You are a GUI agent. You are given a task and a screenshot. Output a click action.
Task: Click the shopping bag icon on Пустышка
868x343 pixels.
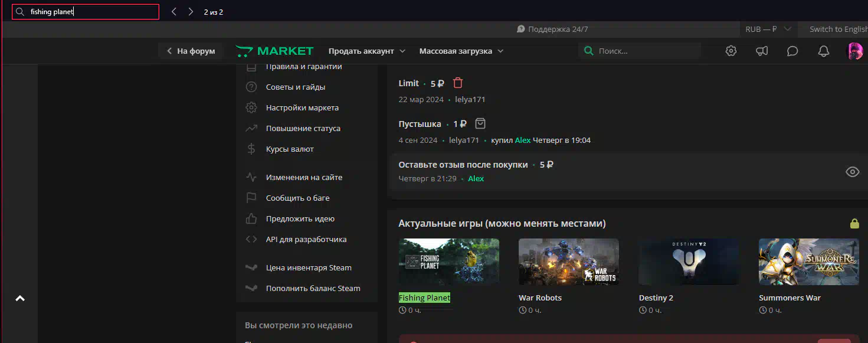pyautogui.click(x=480, y=123)
